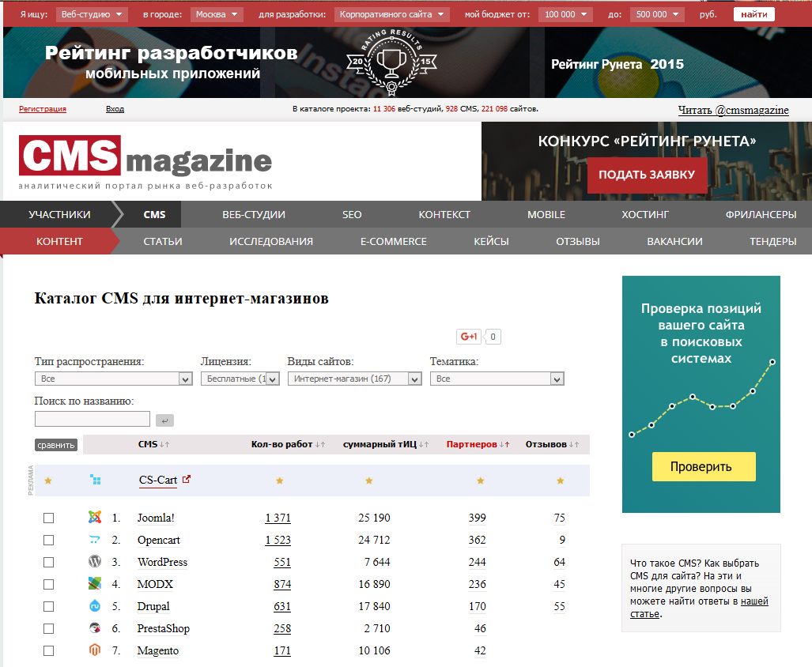The image size is (812, 667).
Task: Open the КОНТЕКСТ menu tab
Action: point(444,215)
